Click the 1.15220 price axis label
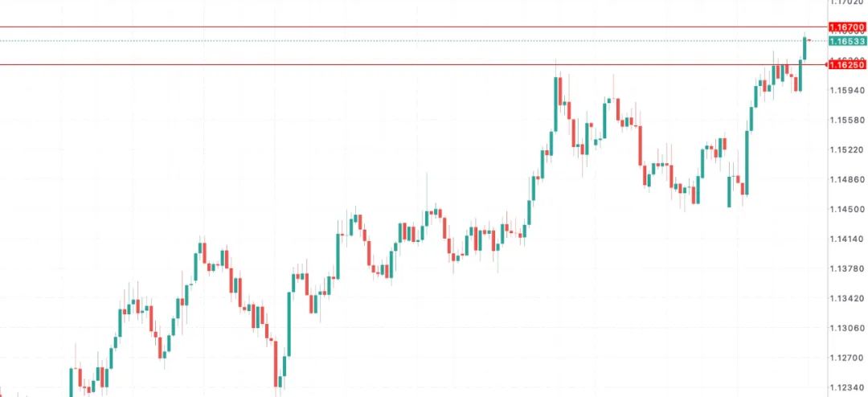This screenshot has height=397, width=868. [847, 150]
